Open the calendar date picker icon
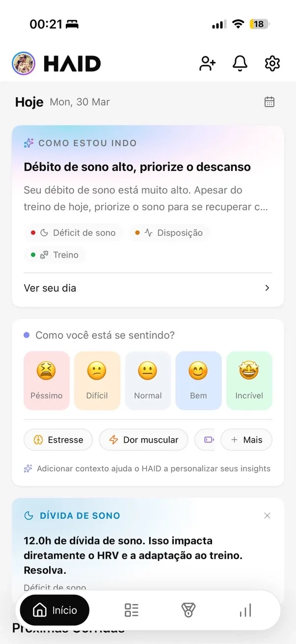 point(269,102)
